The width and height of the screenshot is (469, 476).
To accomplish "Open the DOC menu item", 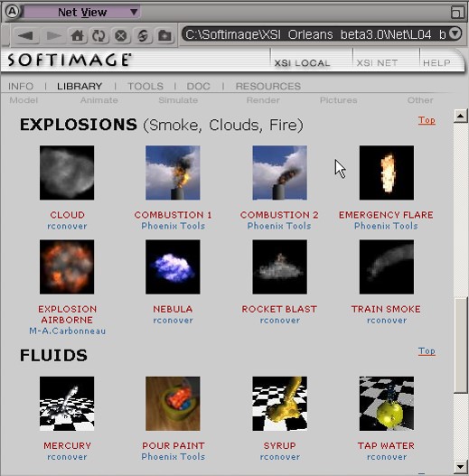I will pos(198,86).
